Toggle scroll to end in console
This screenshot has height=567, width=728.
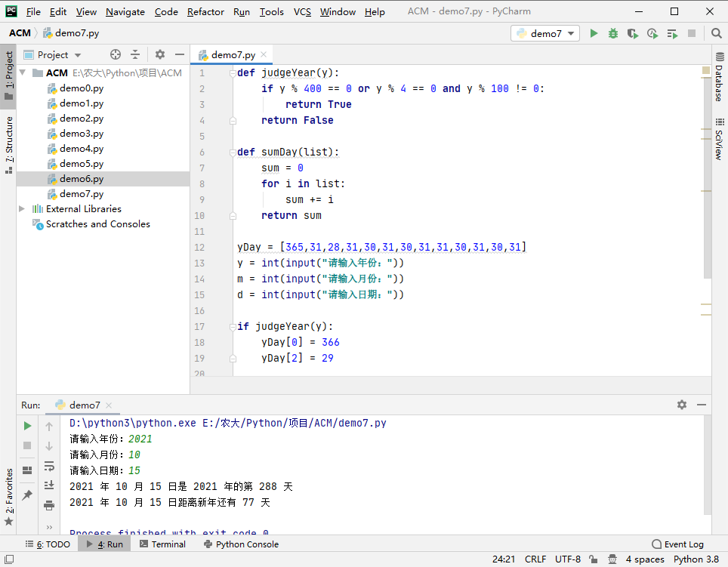coord(49,485)
